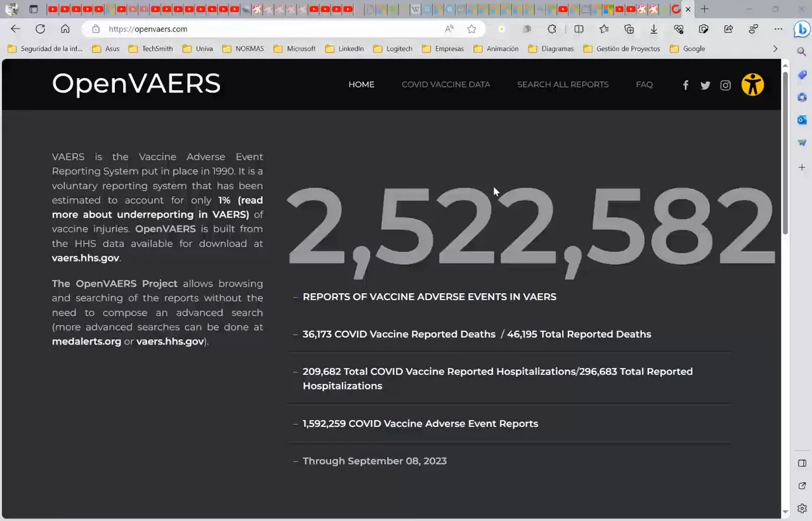Image resolution: width=812 pixels, height=521 pixels.
Task: Open the Google bookmark folder
Action: pos(687,49)
